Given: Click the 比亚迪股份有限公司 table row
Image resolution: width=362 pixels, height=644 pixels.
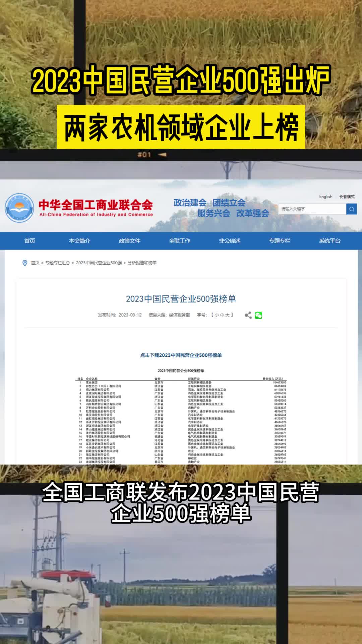Looking at the screenshot, I should tap(181, 415).
